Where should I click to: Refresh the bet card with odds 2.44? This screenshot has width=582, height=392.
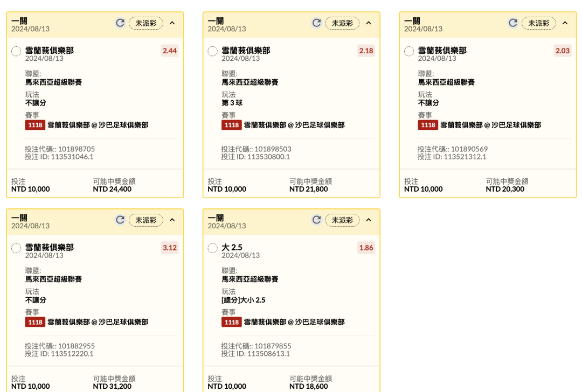click(120, 23)
